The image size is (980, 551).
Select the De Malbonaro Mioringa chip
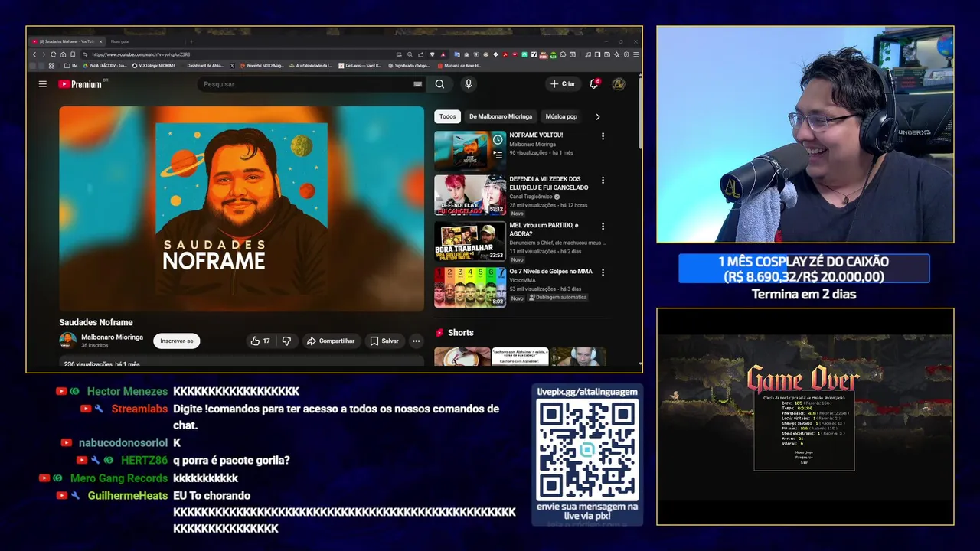(501, 116)
